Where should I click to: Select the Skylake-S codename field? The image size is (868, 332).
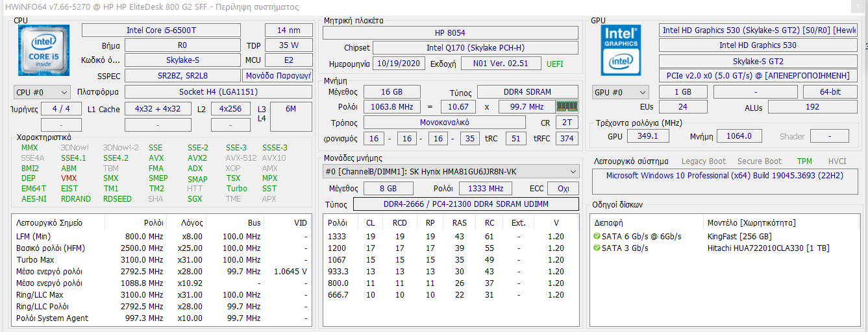[182, 60]
